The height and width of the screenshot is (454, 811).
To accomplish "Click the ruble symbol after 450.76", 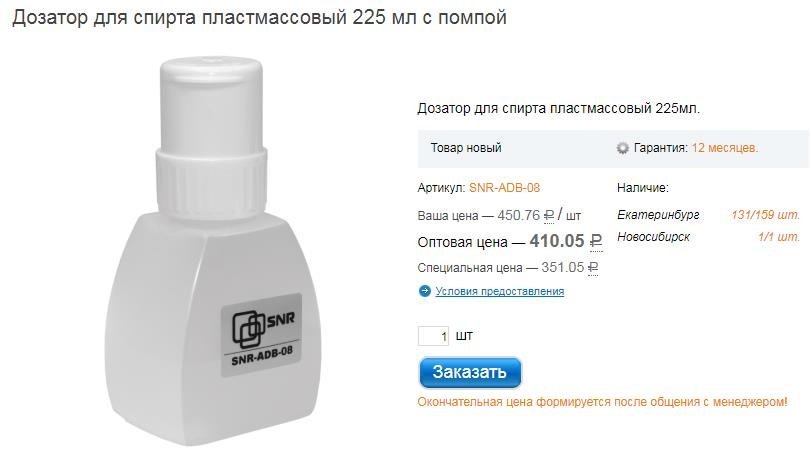I will (x=549, y=215).
